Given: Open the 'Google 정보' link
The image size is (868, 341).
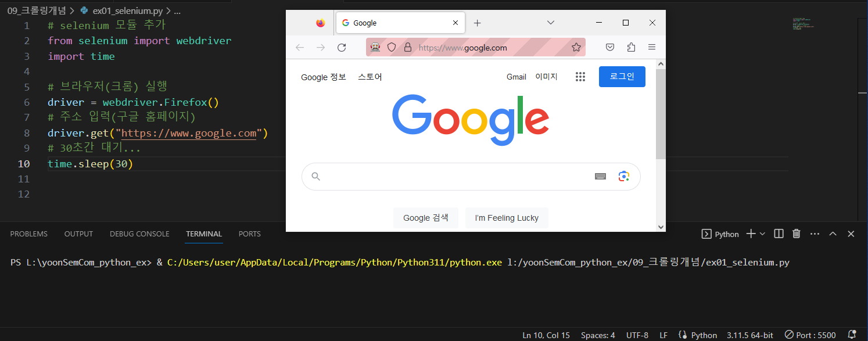Looking at the screenshot, I should pyautogui.click(x=324, y=77).
